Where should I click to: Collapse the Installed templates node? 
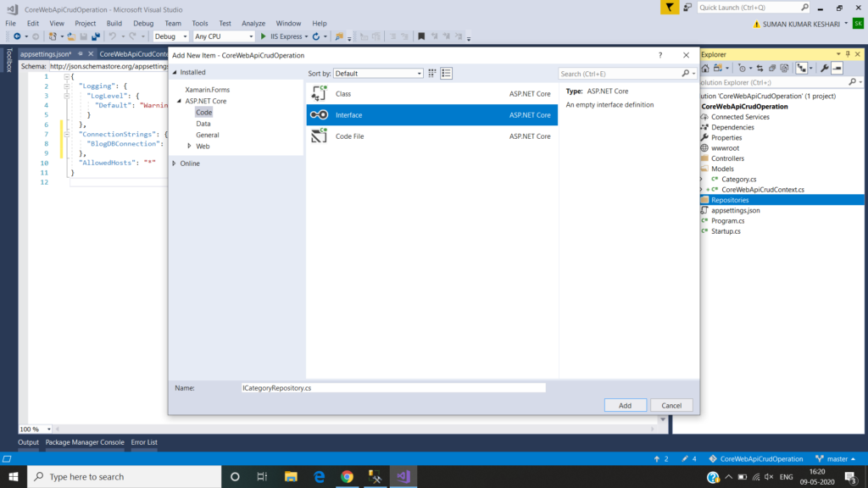click(175, 73)
